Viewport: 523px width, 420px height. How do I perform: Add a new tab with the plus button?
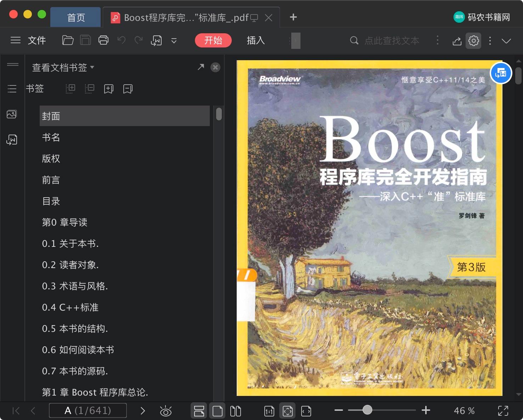[293, 17]
